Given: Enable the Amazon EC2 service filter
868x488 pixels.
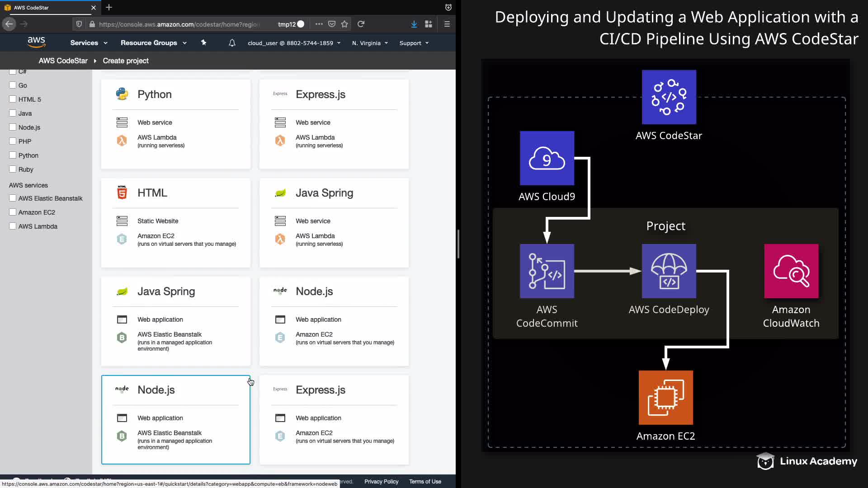Looking at the screenshot, I should pyautogui.click(x=13, y=212).
